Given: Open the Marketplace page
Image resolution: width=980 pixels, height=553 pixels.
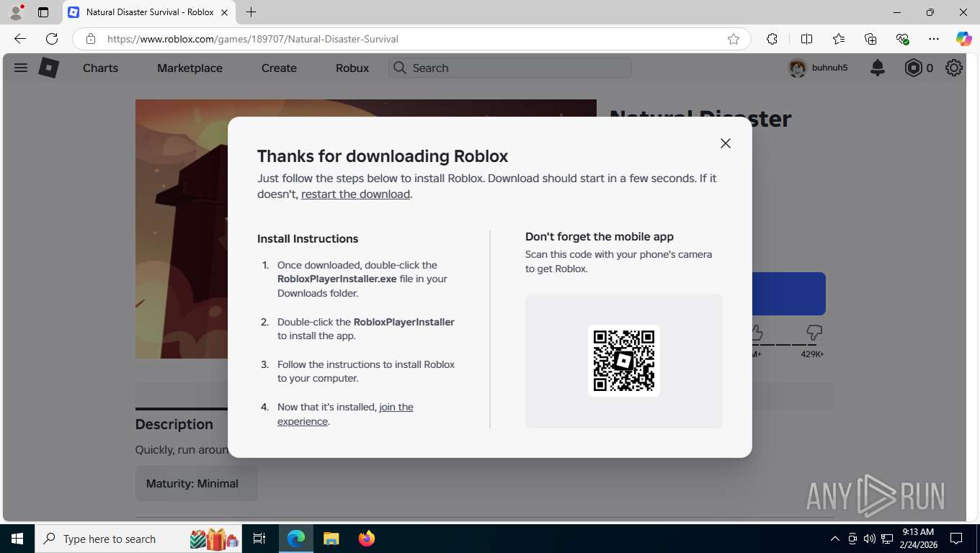Looking at the screenshot, I should point(190,68).
